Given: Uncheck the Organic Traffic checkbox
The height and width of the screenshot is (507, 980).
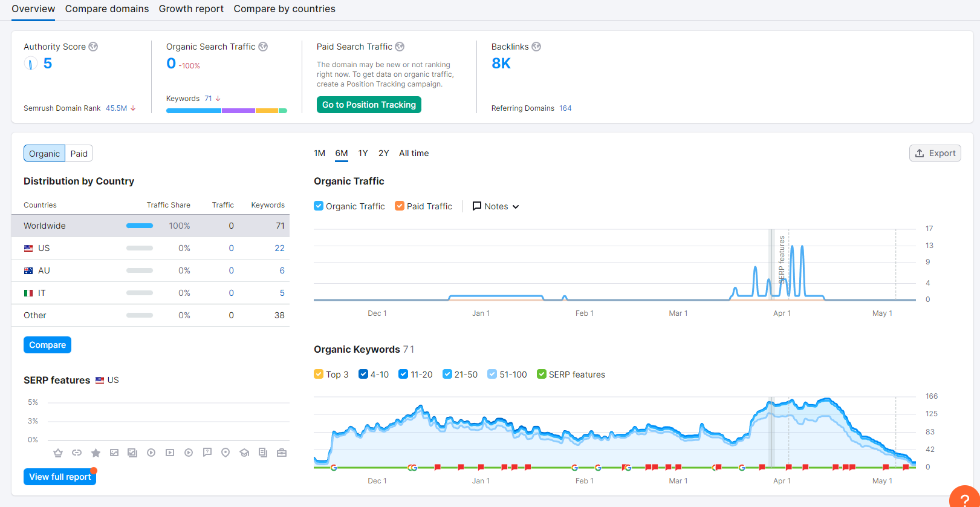Looking at the screenshot, I should [x=319, y=206].
